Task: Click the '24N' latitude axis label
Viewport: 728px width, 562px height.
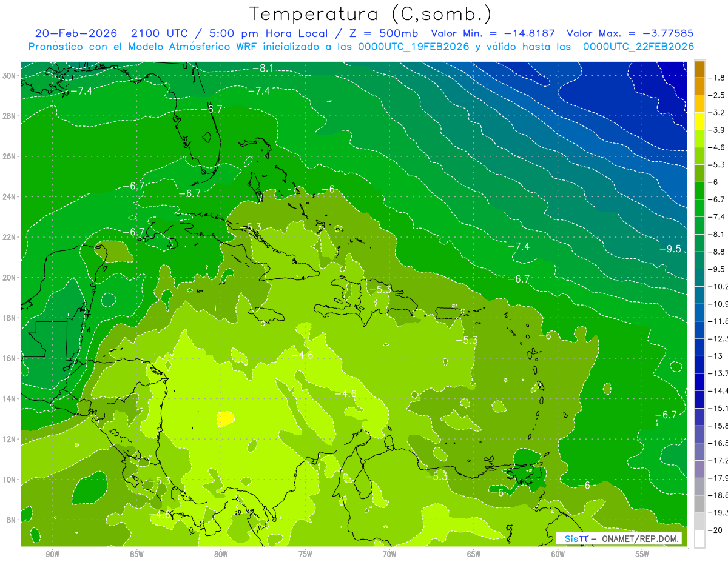Action: (9, 197)
